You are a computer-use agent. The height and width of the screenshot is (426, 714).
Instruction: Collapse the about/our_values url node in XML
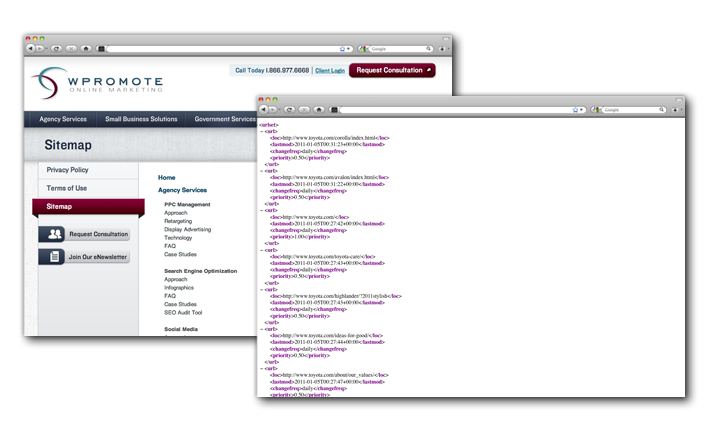(261, 369)
